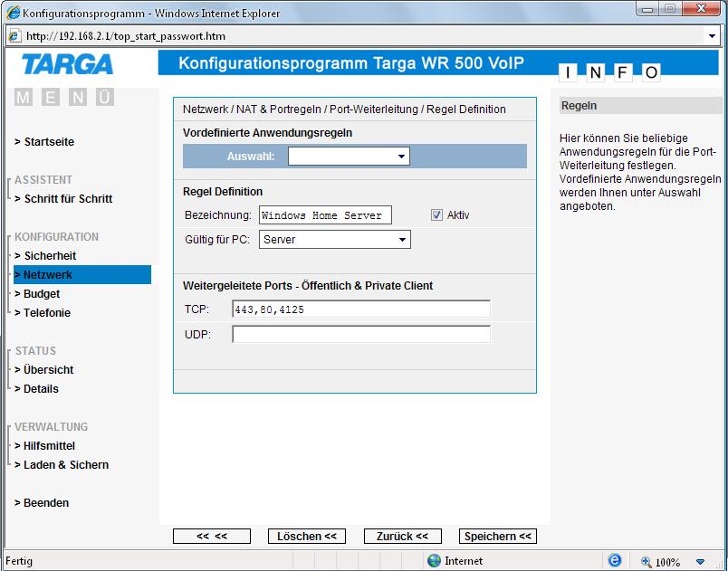This screenshot has width=728, height=571.
Task: Close the Internet Explorer window
Action: (x=701, y=9)
